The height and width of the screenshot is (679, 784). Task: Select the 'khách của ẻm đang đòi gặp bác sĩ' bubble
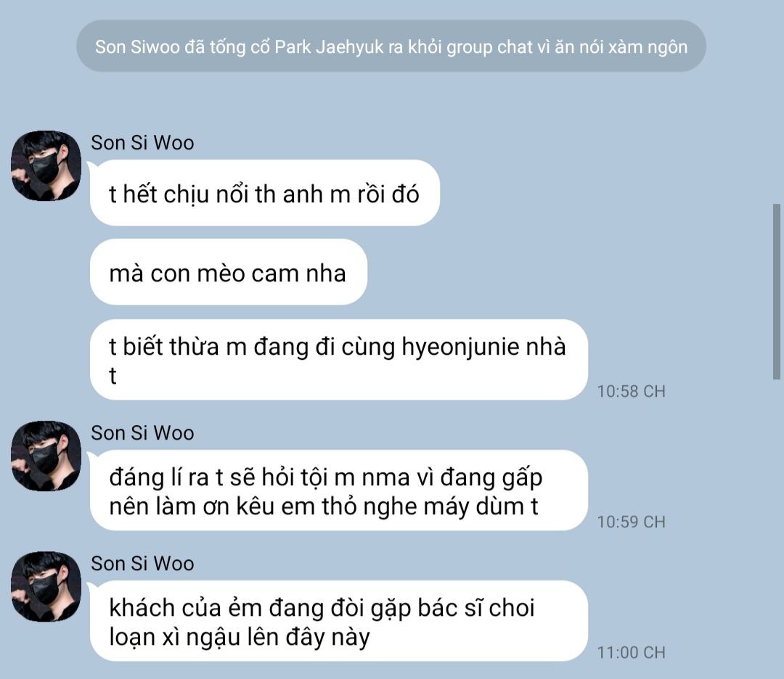coord(338,621)
